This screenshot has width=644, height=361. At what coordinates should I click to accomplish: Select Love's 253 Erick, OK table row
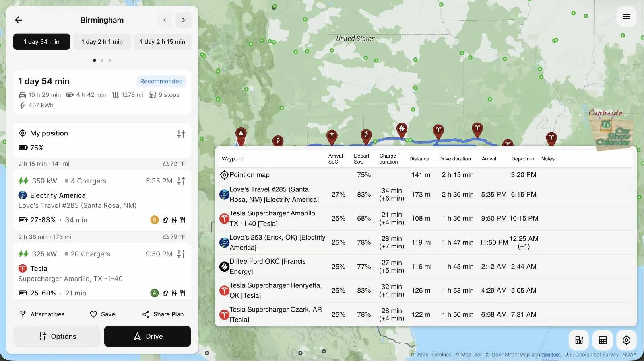tap(425, 242)
